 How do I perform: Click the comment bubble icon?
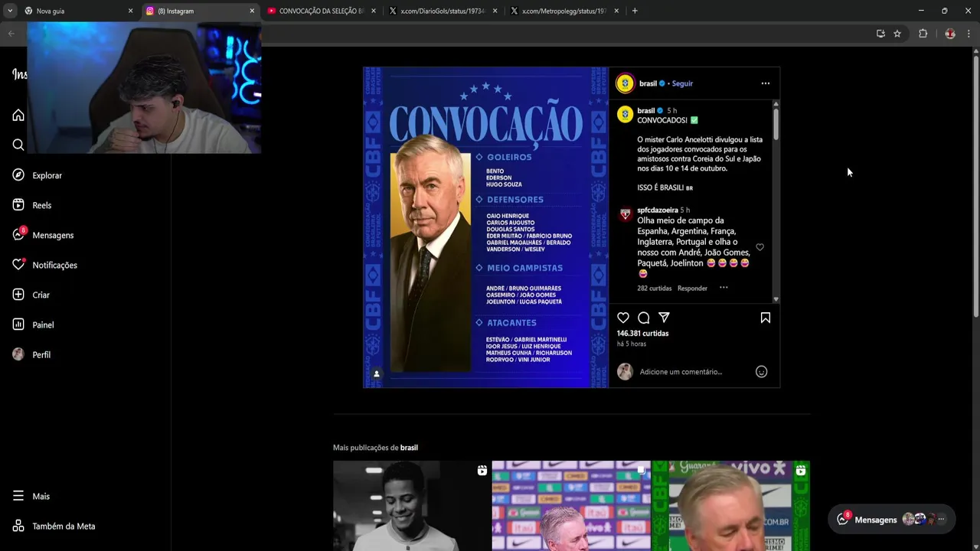coord(644,318)
